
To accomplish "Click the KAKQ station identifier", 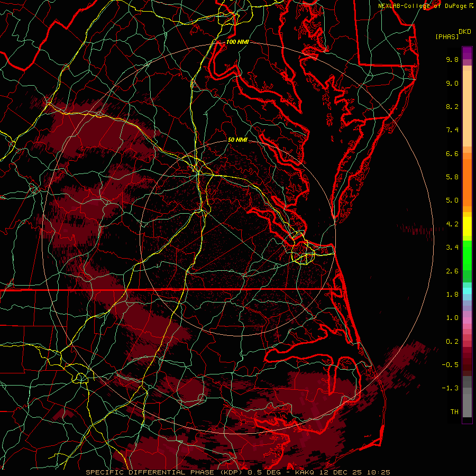I will [304, 472].
